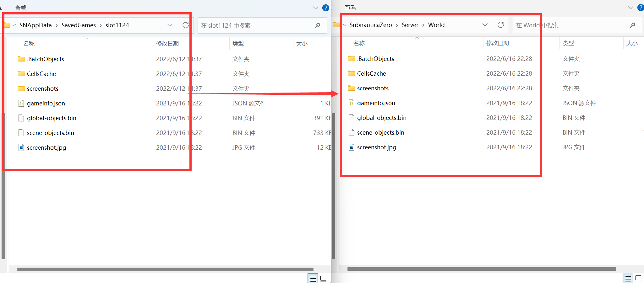Select global-objects.bin file icon in slot1124 window
644x283 pixels.
tap(21, 118)
